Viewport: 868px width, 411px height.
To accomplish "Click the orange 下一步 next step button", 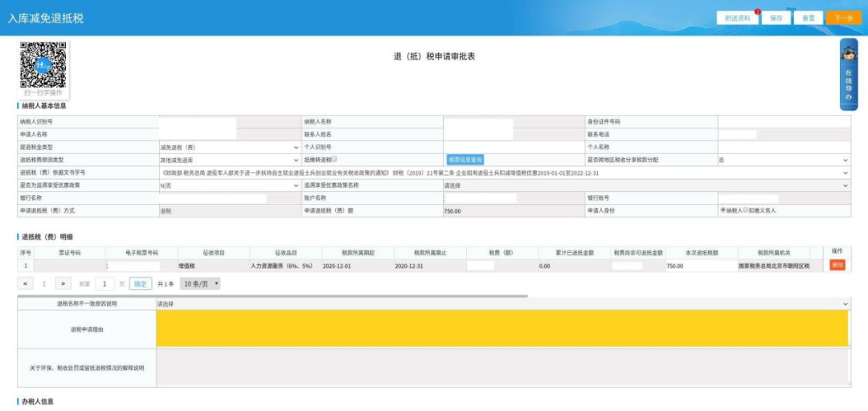I will (x=843, y=18).
